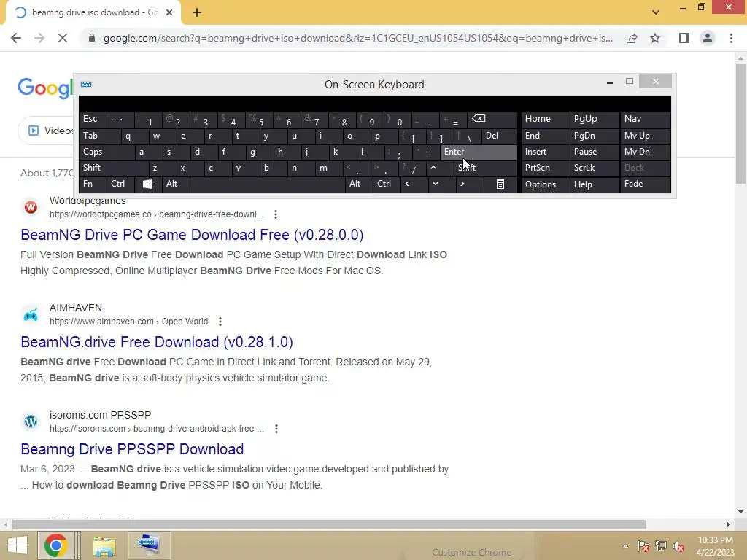The width and height of the screenshot is (747, 560).
Task: Click the vertical page scrollbar
Action: click(x=740, y=124)
